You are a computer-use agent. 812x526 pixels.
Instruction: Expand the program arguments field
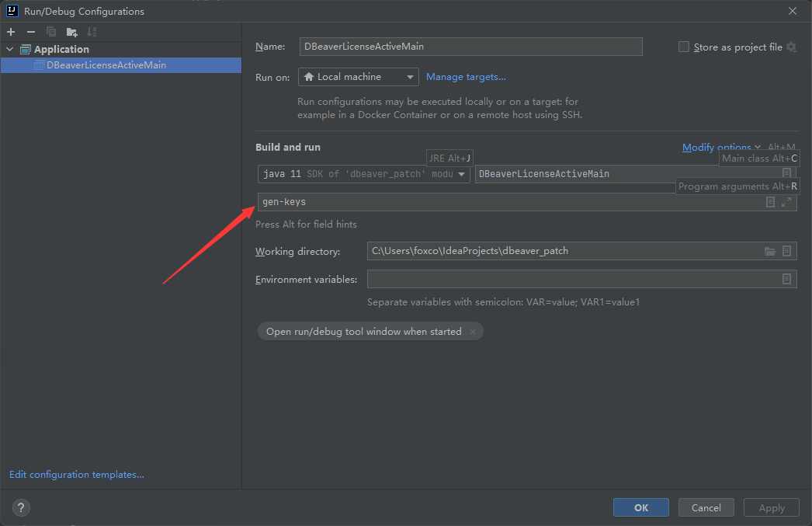pos(786,202)
